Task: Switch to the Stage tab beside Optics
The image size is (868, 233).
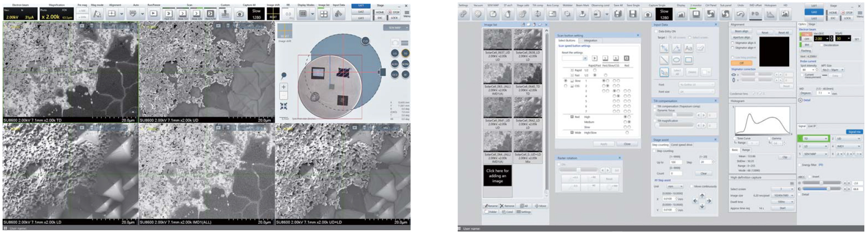Action: (812, 24)
